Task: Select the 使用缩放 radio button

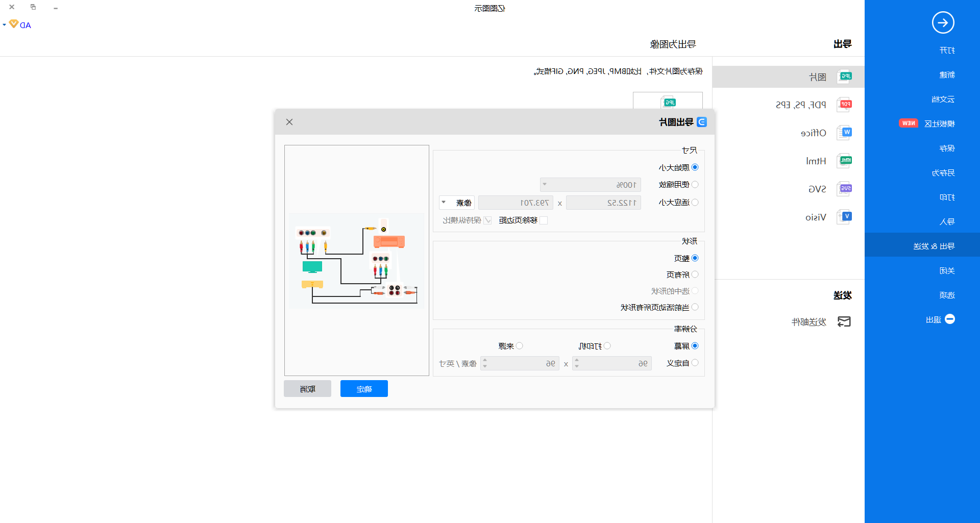Action: click(x=695, y=184)
